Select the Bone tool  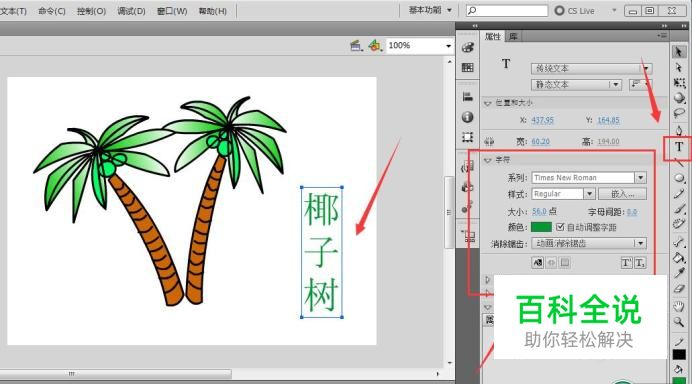point(679,241)
